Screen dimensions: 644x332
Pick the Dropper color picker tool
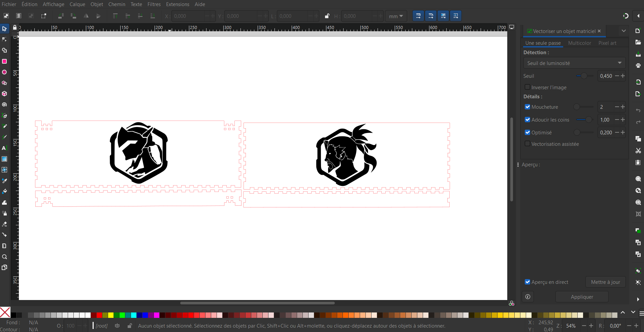click(x=4, y=180)
